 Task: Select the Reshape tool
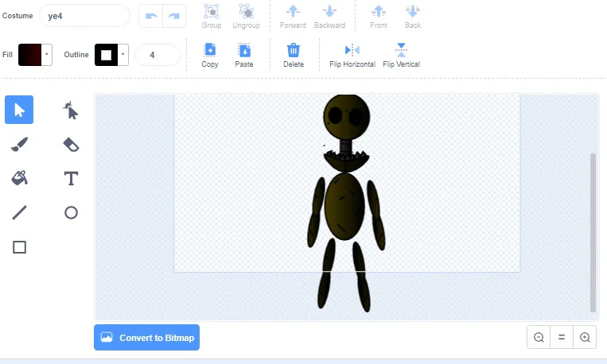click(71, 110)
